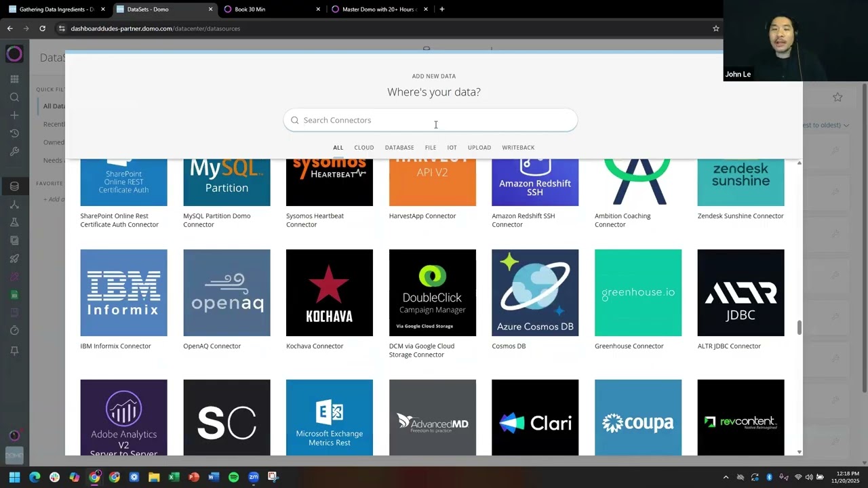Open Zoom from the taskbar
Viewport: 868px width, 488px height.
253,477
